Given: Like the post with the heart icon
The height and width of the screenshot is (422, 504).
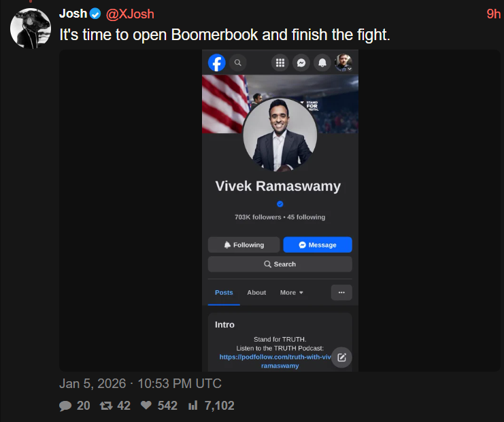Looking at the screenshot, I should click(146, 405).
